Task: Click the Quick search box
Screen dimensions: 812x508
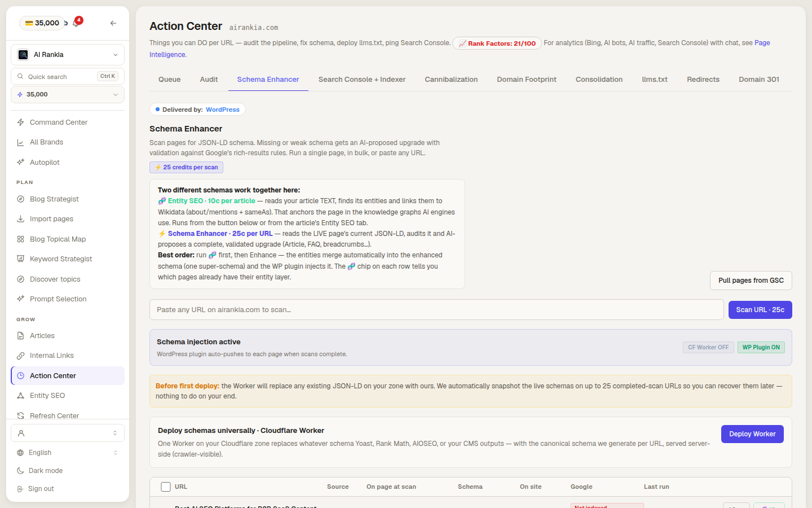Action: coord(68,76)
